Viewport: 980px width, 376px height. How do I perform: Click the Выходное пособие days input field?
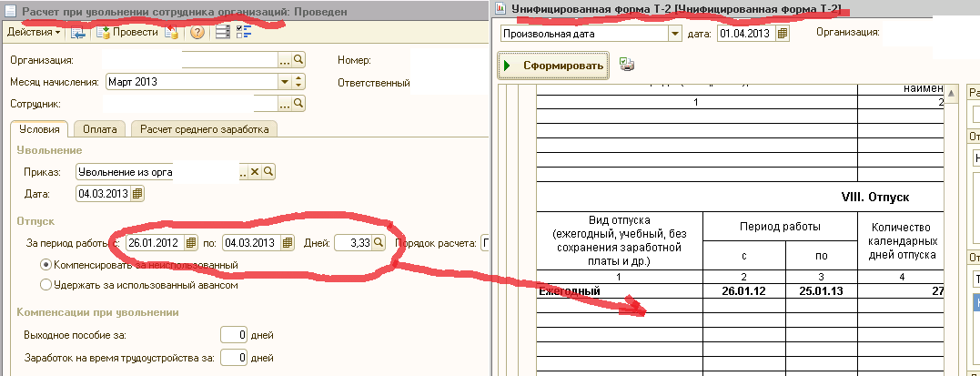pos(235,335)
